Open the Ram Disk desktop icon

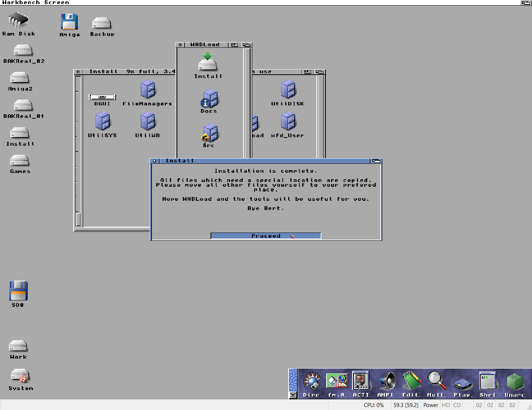(18, 24)
